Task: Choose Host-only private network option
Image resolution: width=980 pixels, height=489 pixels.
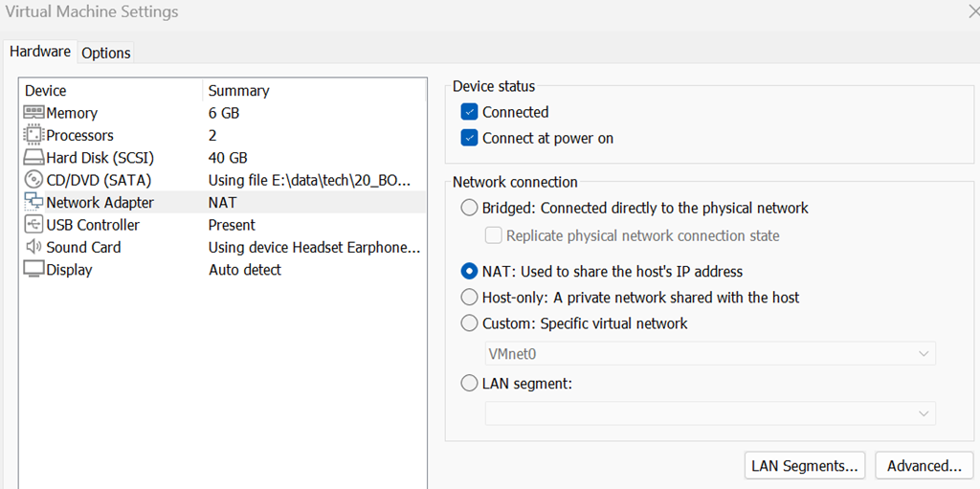Action: pos(469,298)
